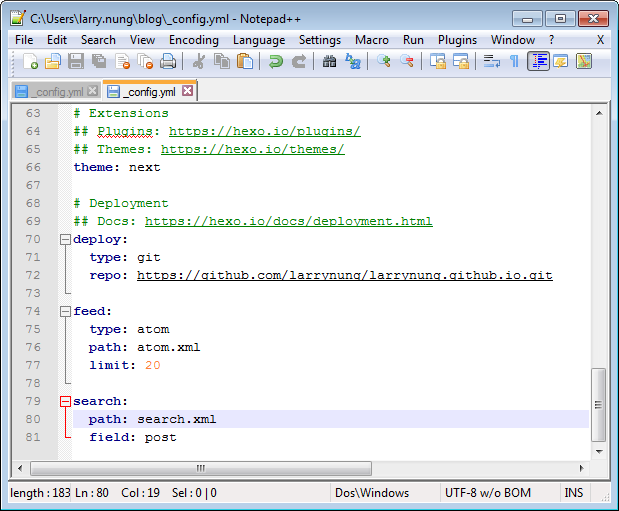
Task: Collapse the search block red fold marker
Action: pos(65,402)
